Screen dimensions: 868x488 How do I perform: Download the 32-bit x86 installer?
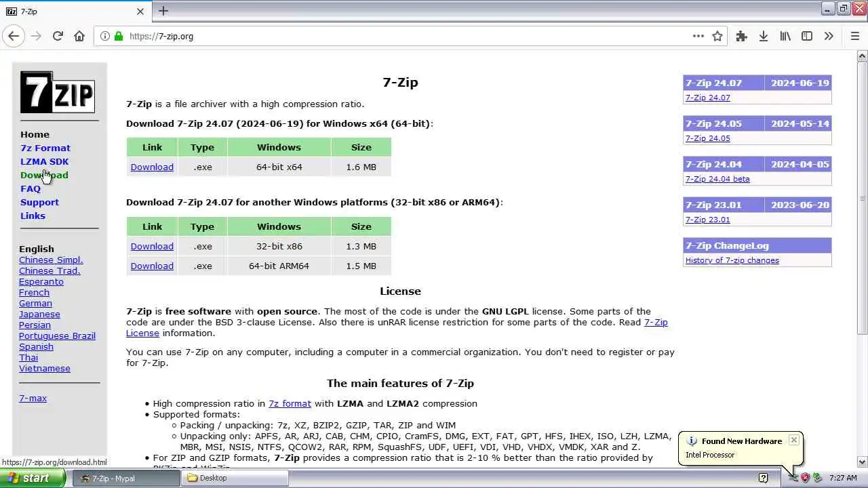152,246
